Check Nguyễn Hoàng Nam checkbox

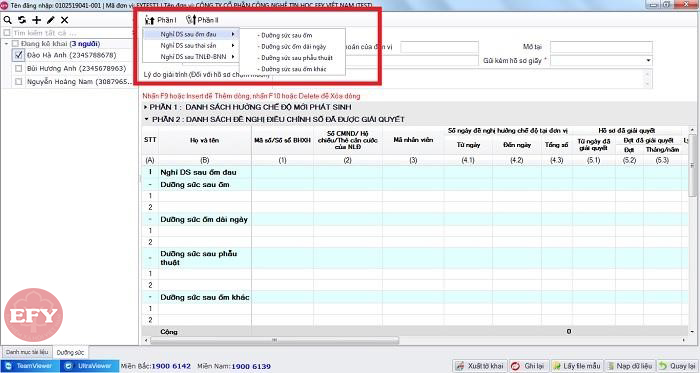click(18, 82)
